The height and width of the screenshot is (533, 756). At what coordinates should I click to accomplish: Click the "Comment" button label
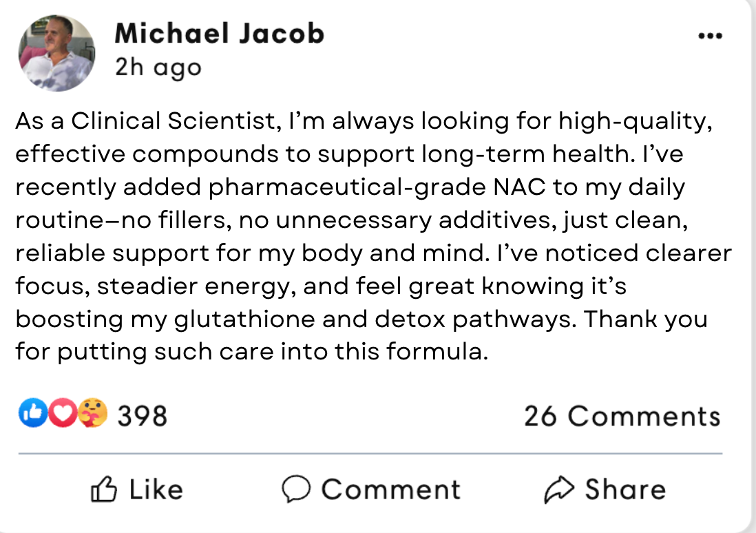[x=390, y=490]
